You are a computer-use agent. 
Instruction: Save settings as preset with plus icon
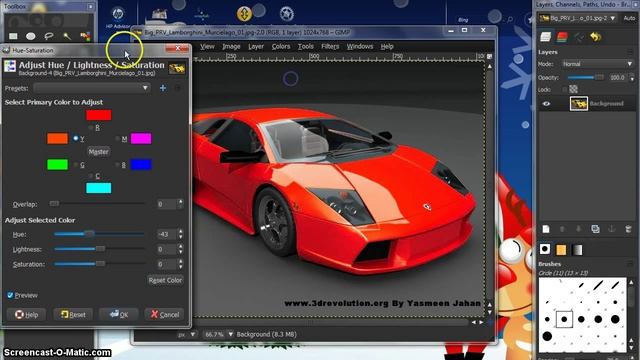(x=163, y=88)
